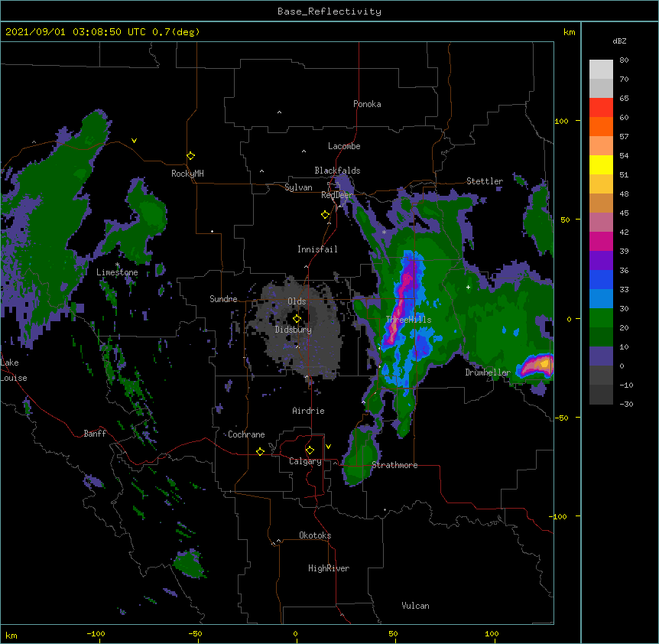Click the Olds city label
This screenshot has height=644, width=659.
(x=297, y=301)
